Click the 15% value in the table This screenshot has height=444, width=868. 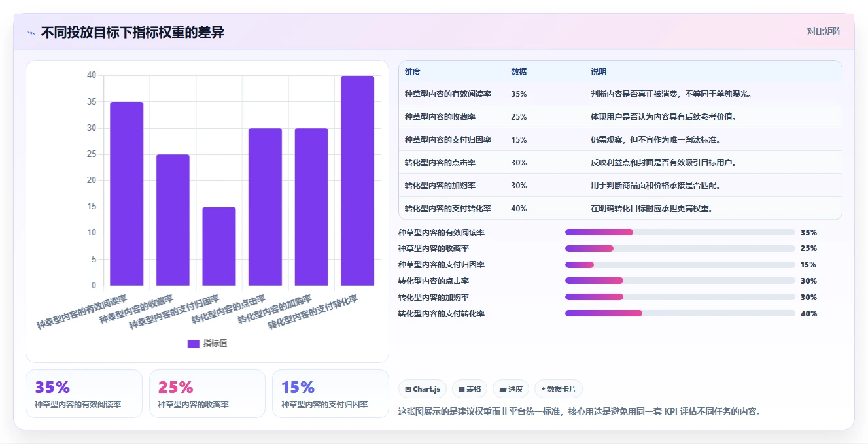tap(519, 140)
